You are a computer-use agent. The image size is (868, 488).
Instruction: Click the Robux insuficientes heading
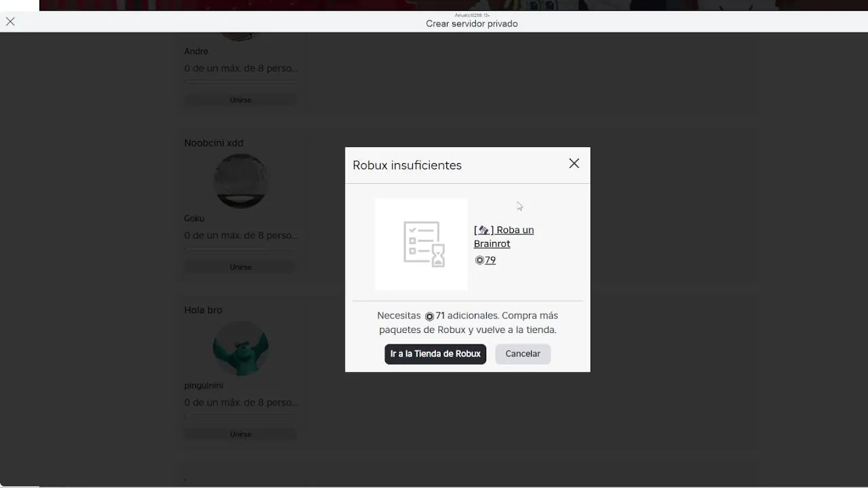pyautogui.click(x=407, y=165)
